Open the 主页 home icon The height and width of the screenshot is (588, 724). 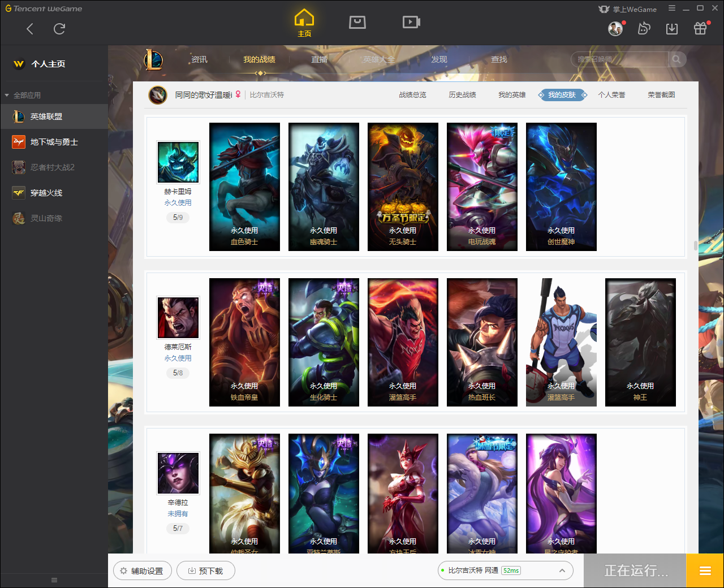click(x=304, y=23)
